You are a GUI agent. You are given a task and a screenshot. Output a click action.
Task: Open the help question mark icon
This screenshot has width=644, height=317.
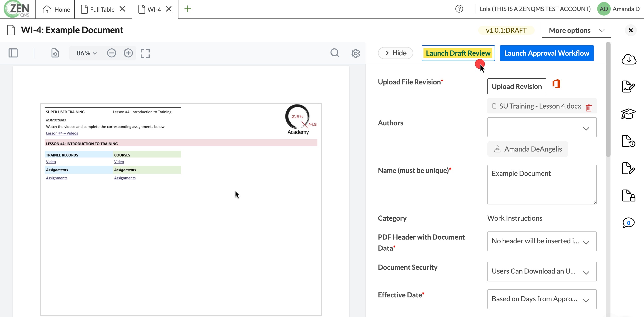pyautogui.click(x=459, y=9)
